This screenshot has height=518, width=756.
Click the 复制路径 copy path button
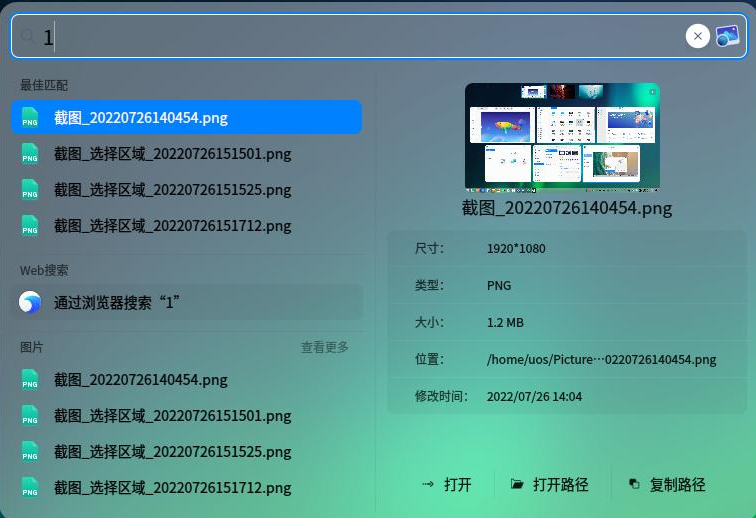[x=667, y=484]
